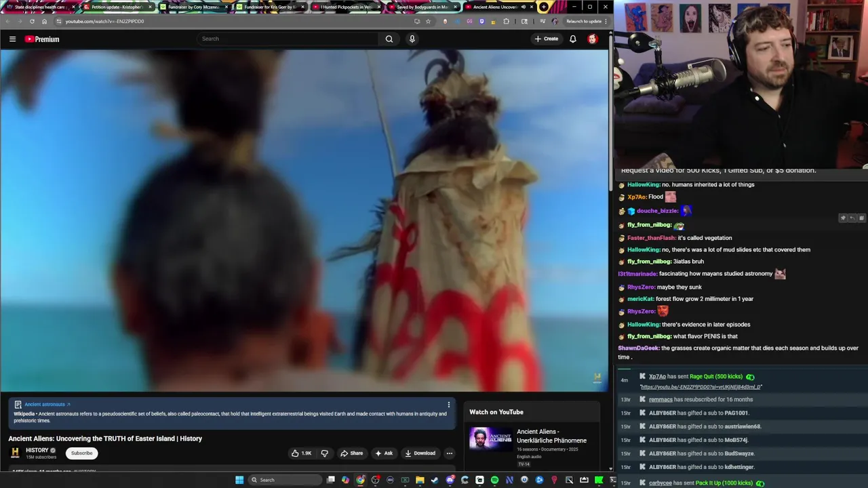Open Windows Start menu
Image resolution: width=868 pixels, height=488 pixels.
tap(239, 480)
